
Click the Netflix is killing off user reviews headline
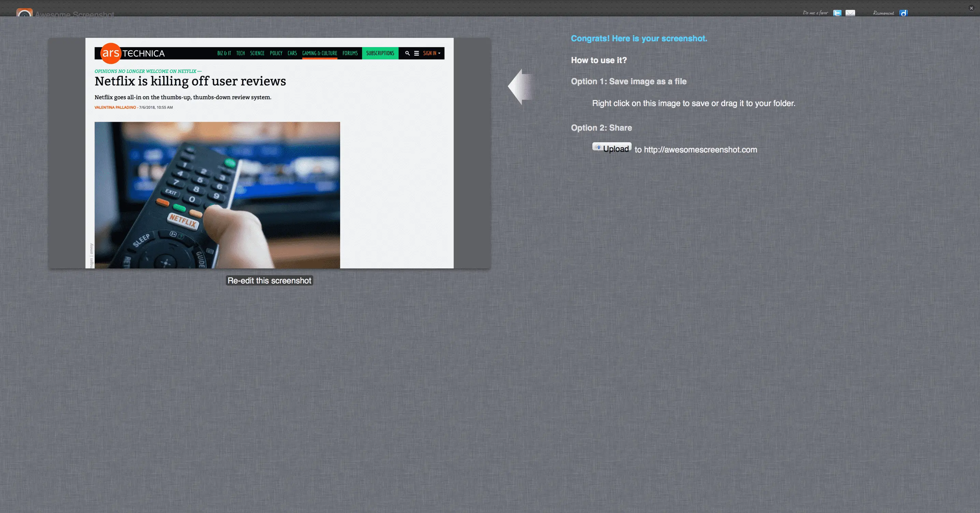tap(190, 82)
